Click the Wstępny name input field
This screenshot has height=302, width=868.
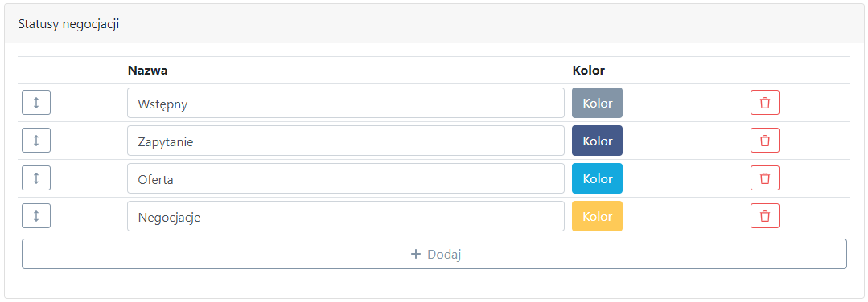click(346, 103)
